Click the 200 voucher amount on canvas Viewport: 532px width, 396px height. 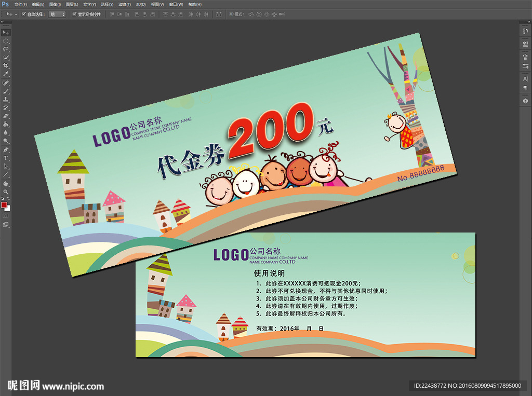click(271, 130)
